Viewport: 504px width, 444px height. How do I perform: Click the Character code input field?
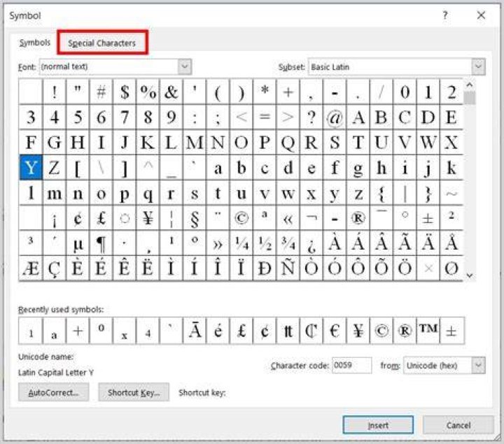coord(351,366)
